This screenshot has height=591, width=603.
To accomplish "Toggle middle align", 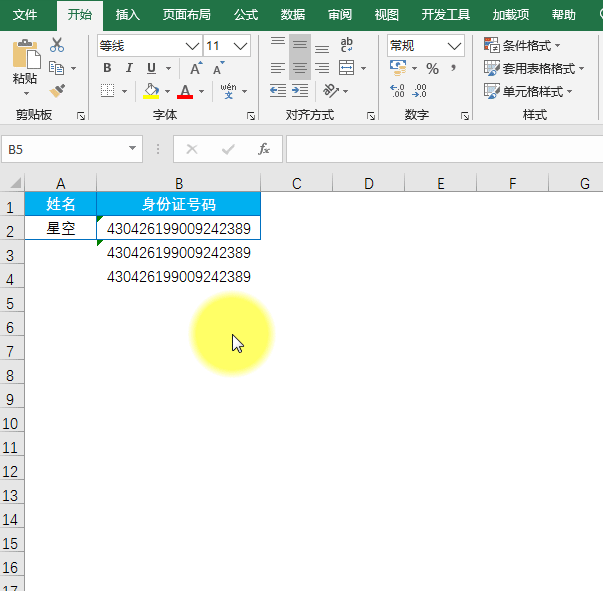I will click(x=300, y=45).
